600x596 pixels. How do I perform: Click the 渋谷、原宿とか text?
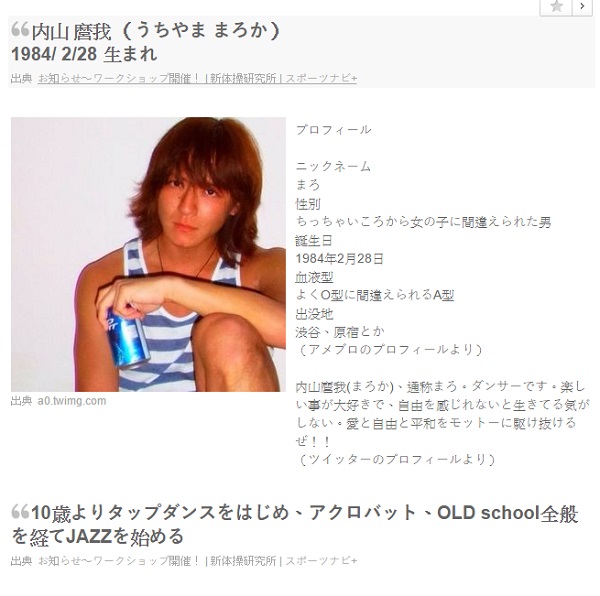[340, 332]
